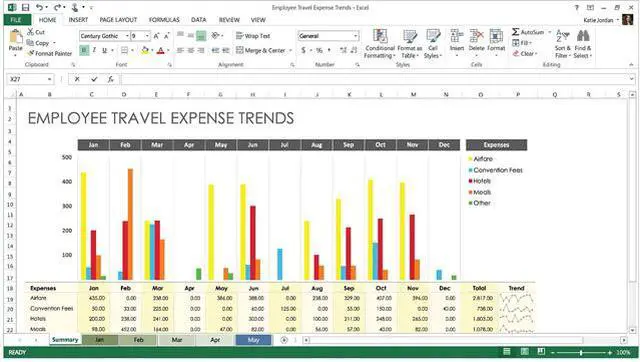Open the Century Gothic font name dropdown
This screenshot has height=362, width=640.
(127, 36)
